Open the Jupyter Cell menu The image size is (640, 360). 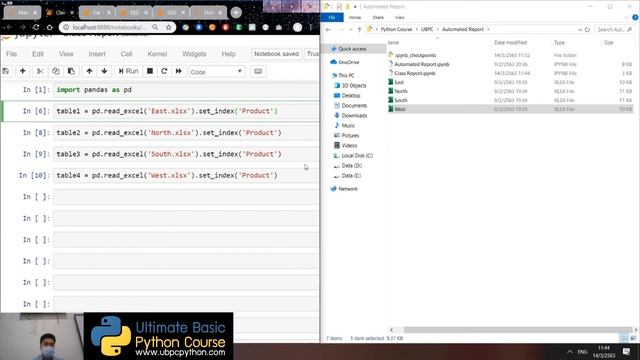[x=126, y=54]
